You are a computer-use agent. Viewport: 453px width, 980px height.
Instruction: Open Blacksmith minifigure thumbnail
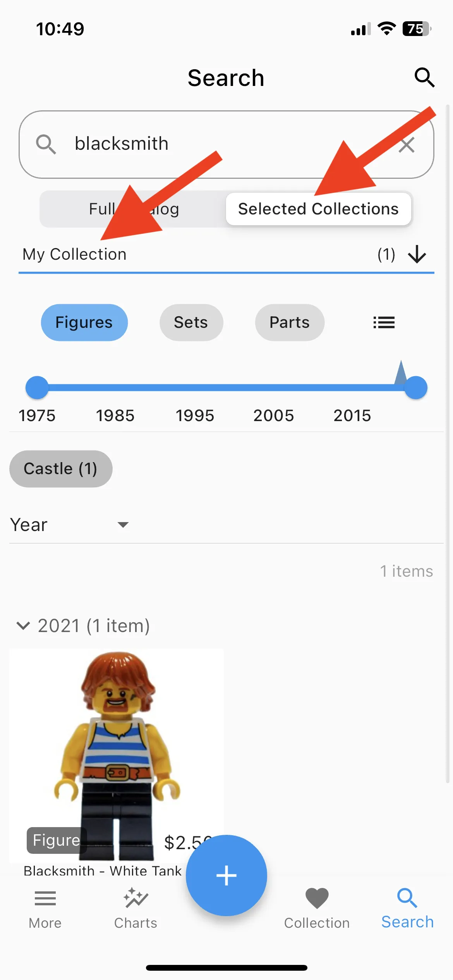click(x=117, y=755)
